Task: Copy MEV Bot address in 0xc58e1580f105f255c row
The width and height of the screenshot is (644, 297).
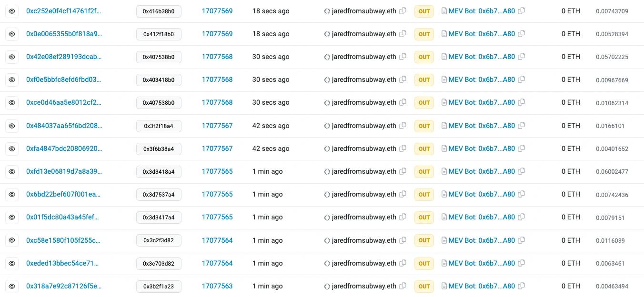Action: coord(522,240)
